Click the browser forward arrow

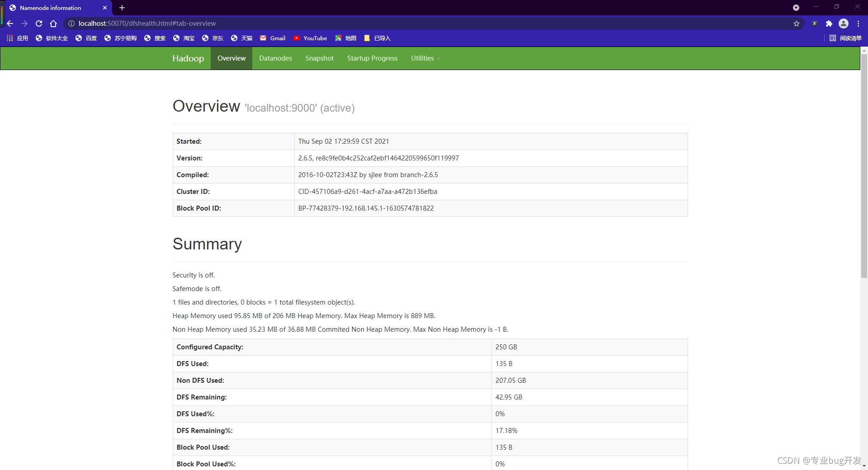(x=24, y=23)
